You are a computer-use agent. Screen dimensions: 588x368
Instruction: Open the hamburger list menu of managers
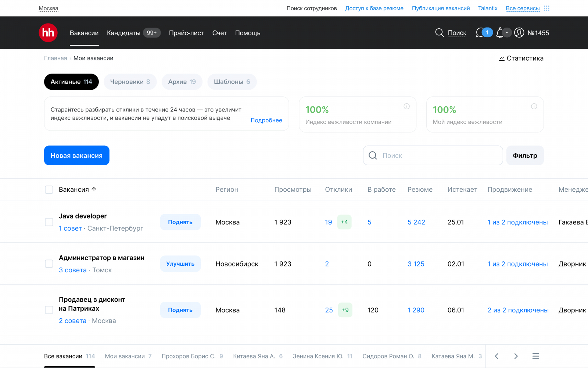point(535,356)
